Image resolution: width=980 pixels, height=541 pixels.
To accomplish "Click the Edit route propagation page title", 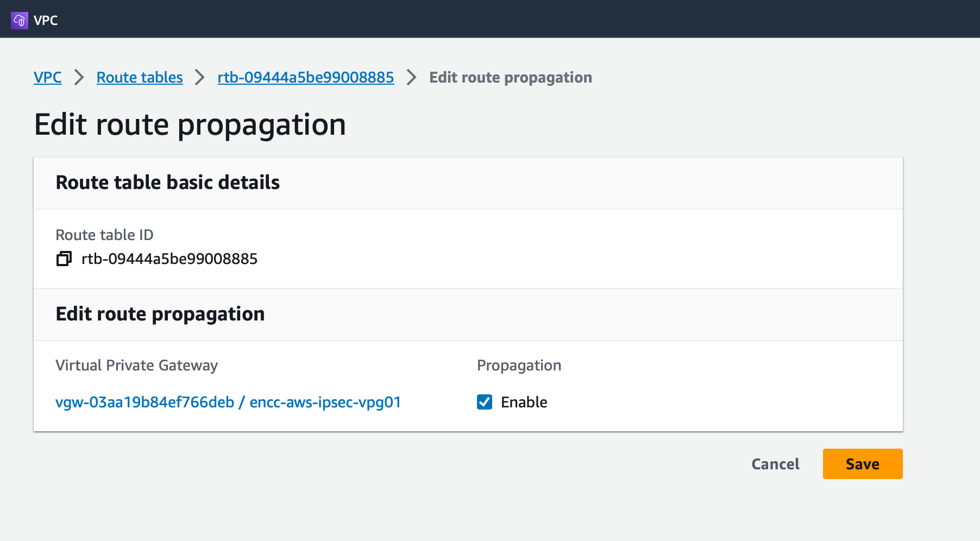I will pos(190,125).
